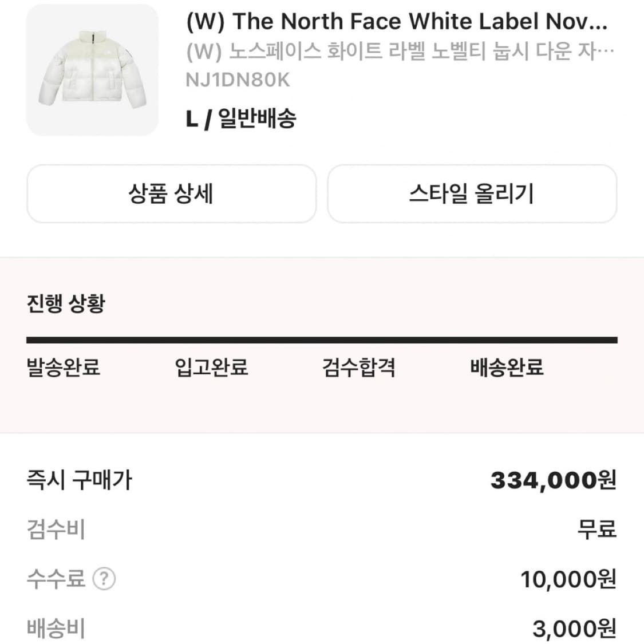The image size is (644, 644).
Task: Tap the progress status bar line
Action: (x=322, y=338)
